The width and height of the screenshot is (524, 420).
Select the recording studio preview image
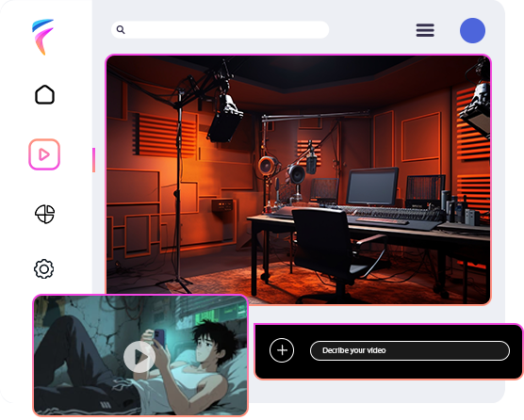pyautogui.click(x=298, y=180)
